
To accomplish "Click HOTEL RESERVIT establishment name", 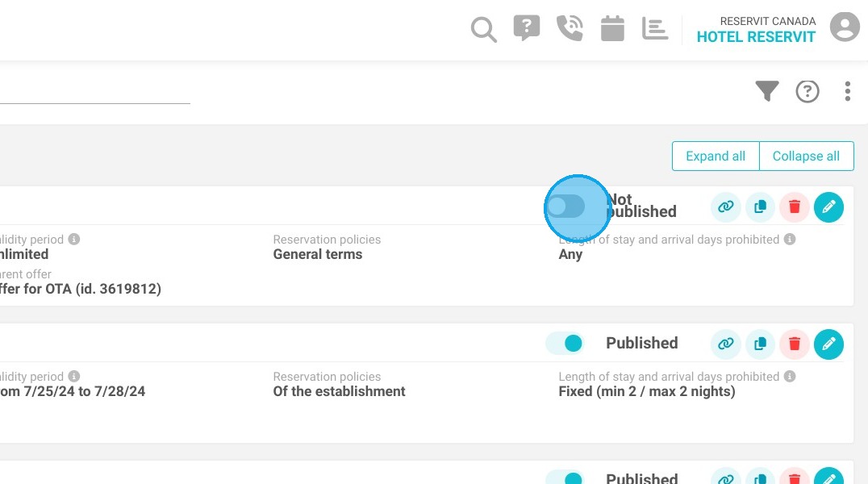I will (x=756, y=37).
